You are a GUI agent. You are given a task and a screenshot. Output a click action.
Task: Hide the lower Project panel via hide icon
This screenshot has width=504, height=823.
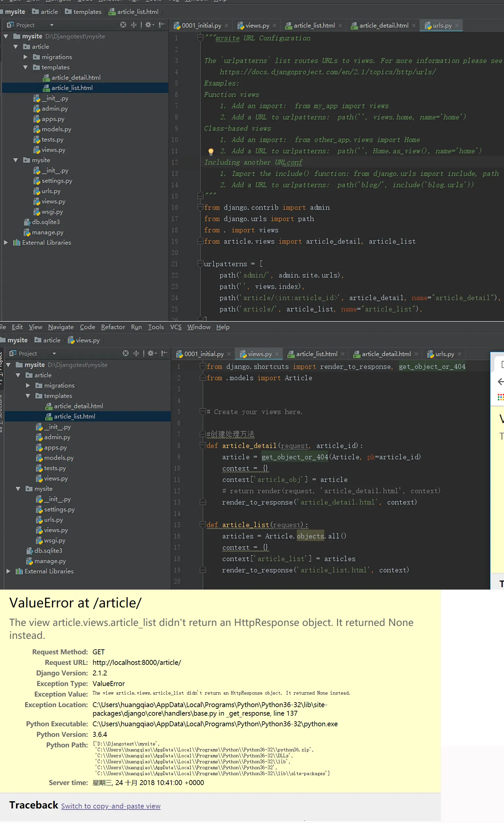coord(164,353)
